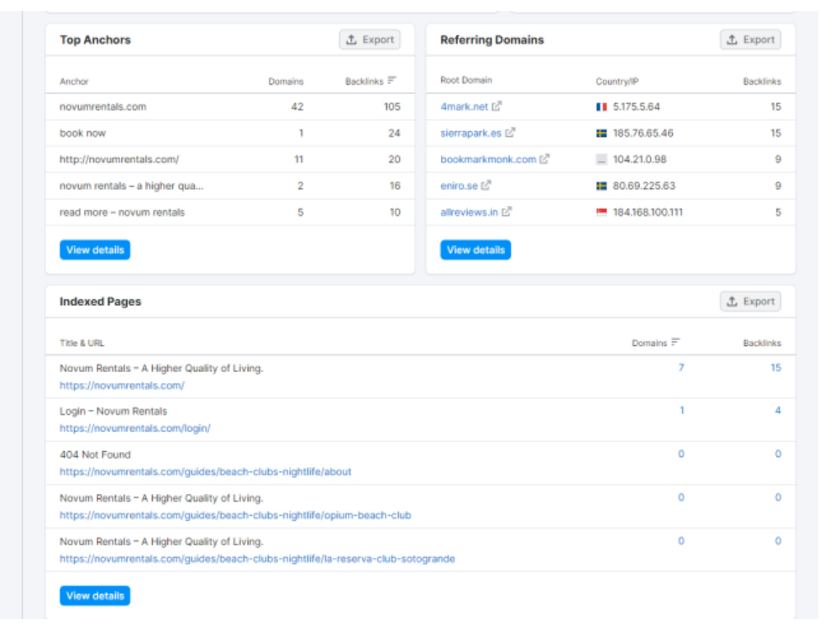Select the novum rentals – a higher qua... anchor
This screenshot has height=630, width=840.
pos(131,186)
